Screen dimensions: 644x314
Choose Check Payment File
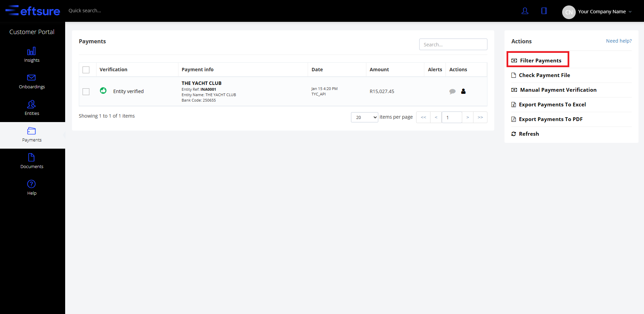click(x=541, y=75)
